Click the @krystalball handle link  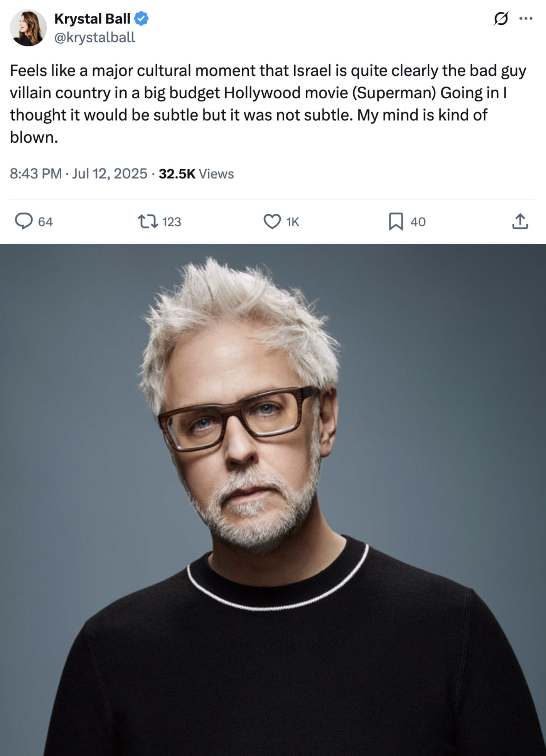(x=95, y=37)
